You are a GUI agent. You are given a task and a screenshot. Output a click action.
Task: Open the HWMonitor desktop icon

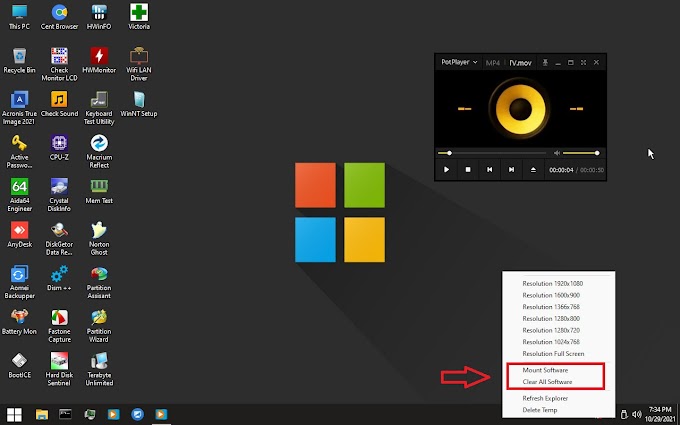pyautogui.click(x=99, y=61)
